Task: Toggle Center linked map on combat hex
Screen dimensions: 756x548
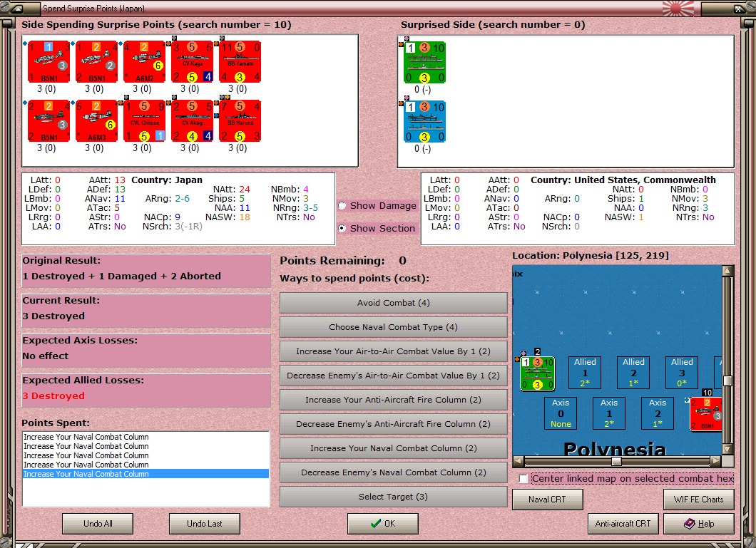Action: (523, 479)
